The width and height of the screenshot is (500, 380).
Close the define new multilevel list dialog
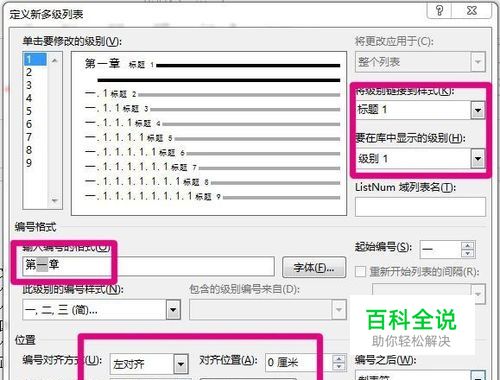tap(471, 11)
